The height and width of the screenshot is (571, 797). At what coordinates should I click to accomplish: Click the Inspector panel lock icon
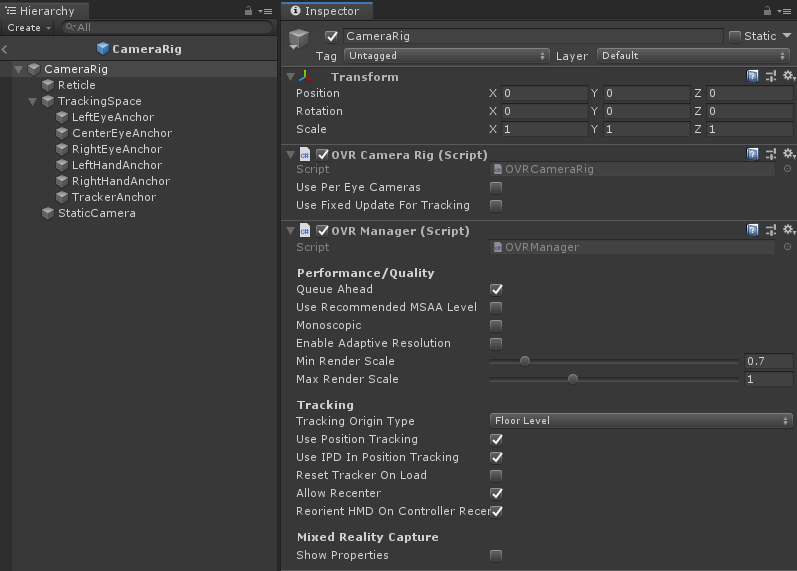point(767,11)
